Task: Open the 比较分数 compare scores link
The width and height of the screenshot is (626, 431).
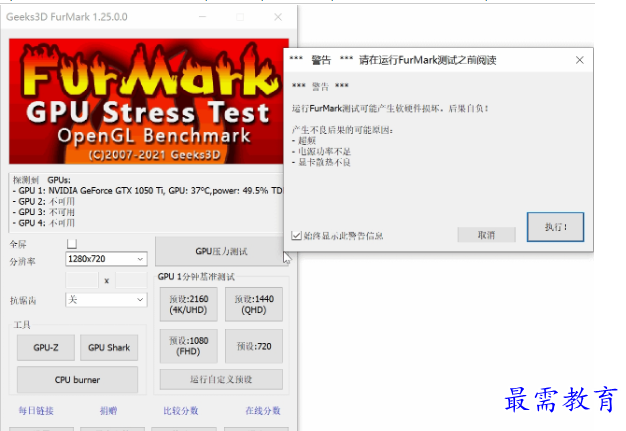Action: (181, 411)
